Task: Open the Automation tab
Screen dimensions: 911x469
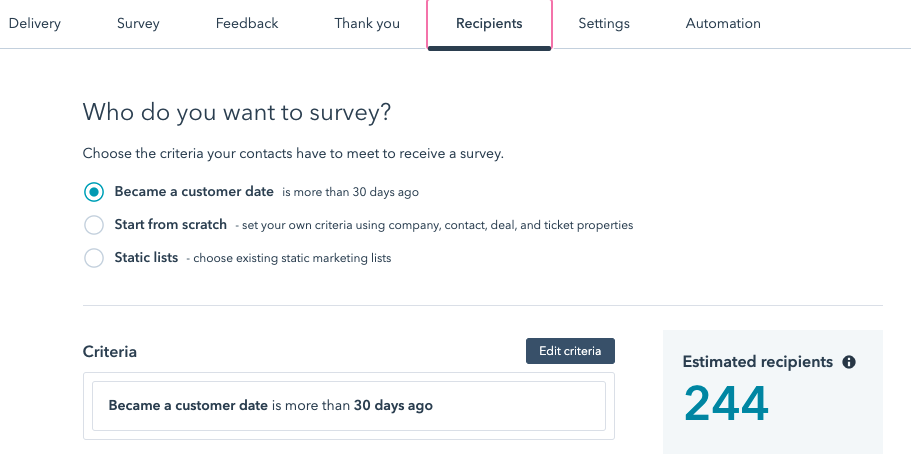Action: [x=723, y=24]
